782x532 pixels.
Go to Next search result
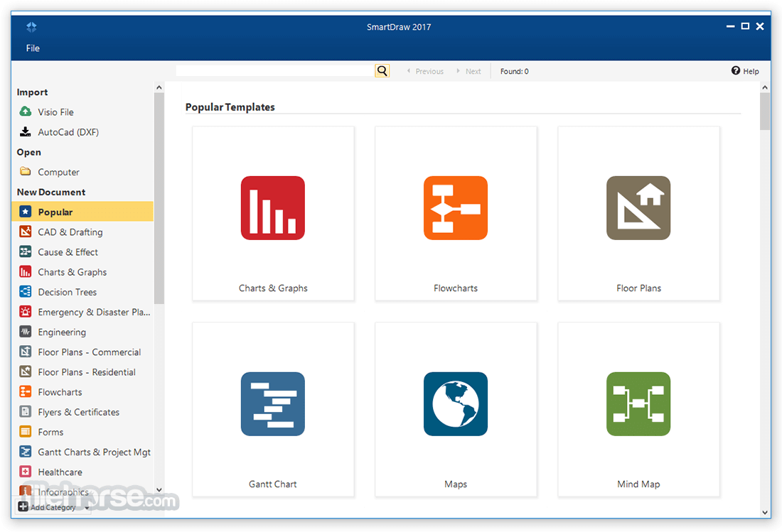pos(468,71)
